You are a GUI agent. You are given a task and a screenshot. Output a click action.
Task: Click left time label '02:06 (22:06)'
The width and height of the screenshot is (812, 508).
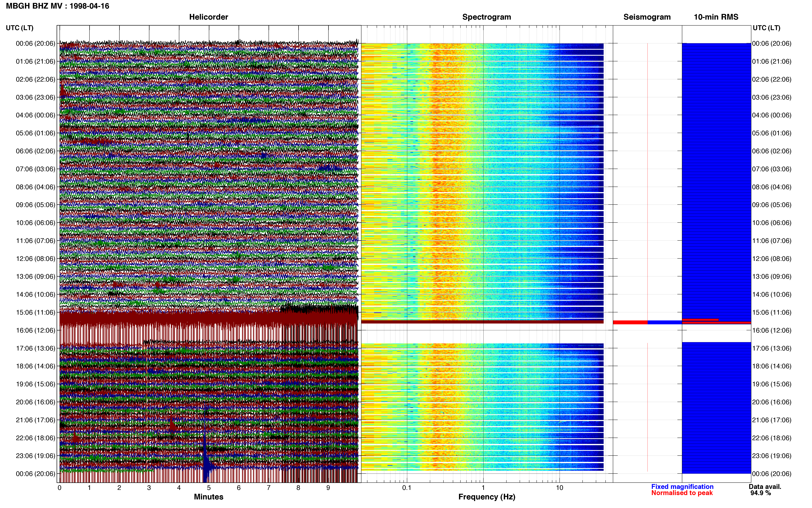click(x=35, y=79)
